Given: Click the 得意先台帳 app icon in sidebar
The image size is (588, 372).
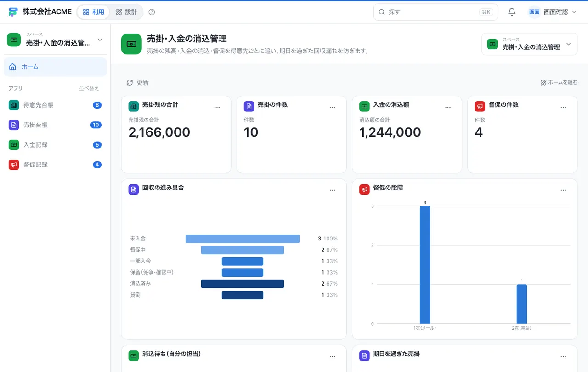Looking at the screenshot, I should point(14,105).
